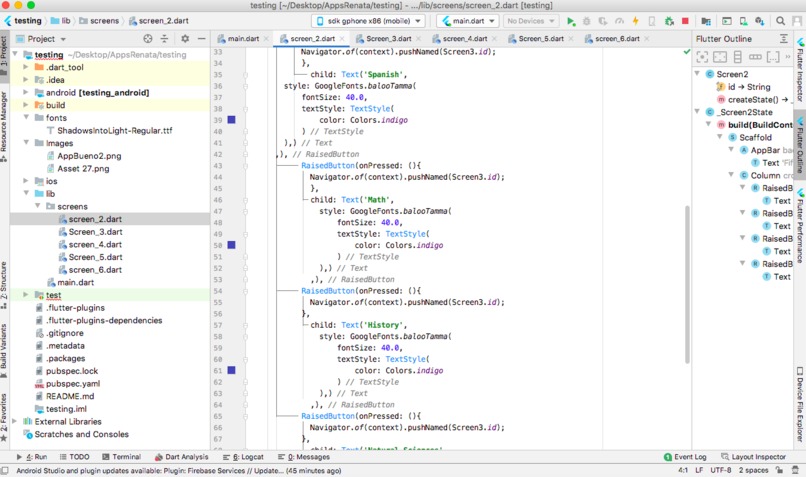This screenshot has width=806, height=477.
Task: Click the indigo color swatch on line 61
Action: [231, 370]
